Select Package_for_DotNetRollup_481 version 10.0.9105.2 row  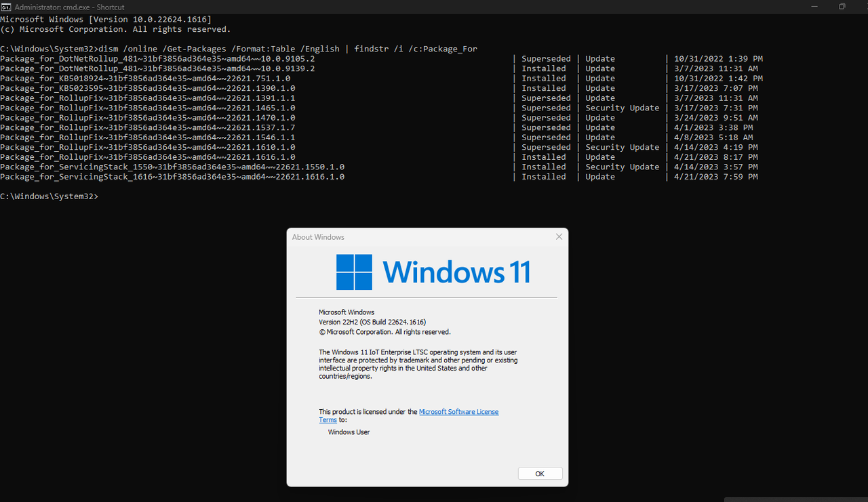point(381,59)
